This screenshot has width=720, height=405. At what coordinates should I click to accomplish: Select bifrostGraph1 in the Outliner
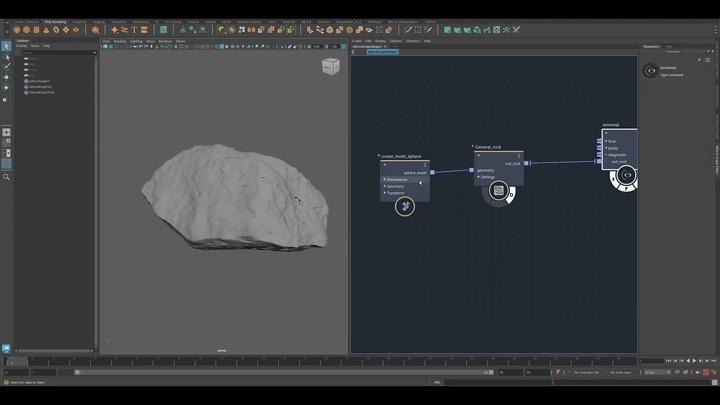click(x=39, y=81)
